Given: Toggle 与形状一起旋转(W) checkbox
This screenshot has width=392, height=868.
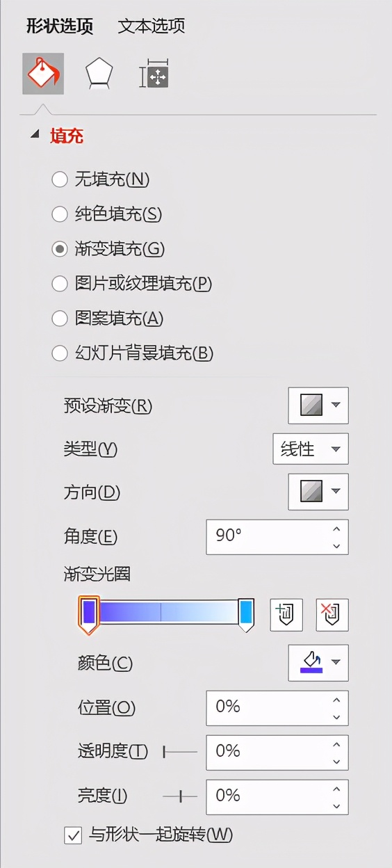Looking at the screenshot, I should 72,835.
